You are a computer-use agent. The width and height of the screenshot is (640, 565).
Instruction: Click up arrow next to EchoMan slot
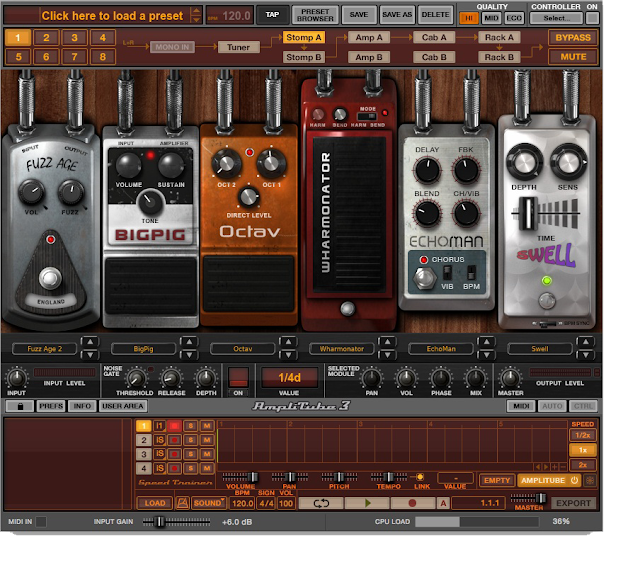pos(487,342)
